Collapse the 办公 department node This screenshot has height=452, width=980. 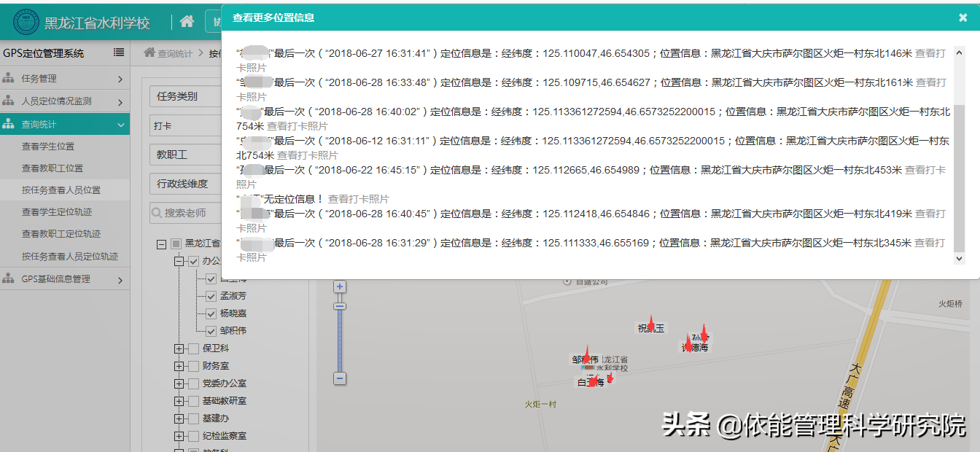pos(179,261)
